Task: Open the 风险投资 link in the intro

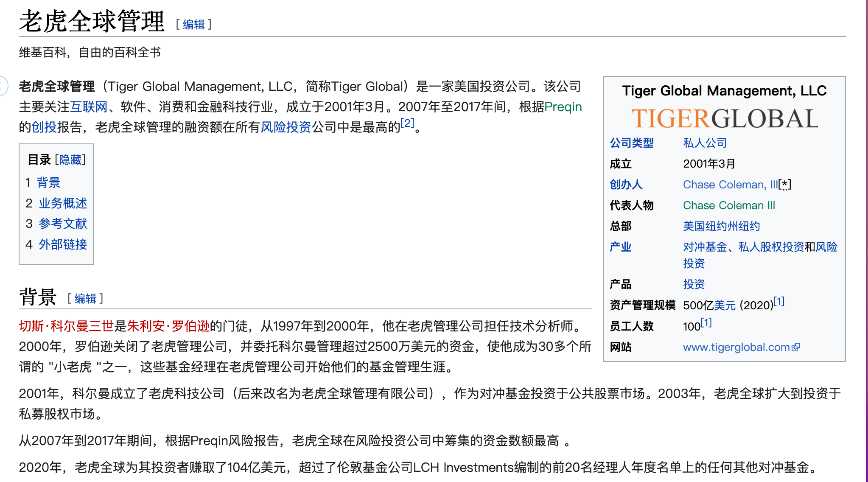Action: click(286, 127)
